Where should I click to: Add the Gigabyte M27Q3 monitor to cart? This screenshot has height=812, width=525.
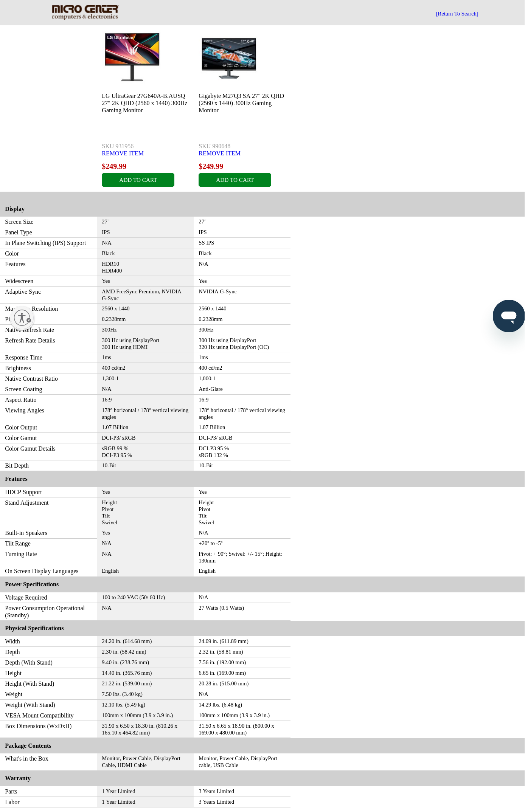[x=235, y=180]
